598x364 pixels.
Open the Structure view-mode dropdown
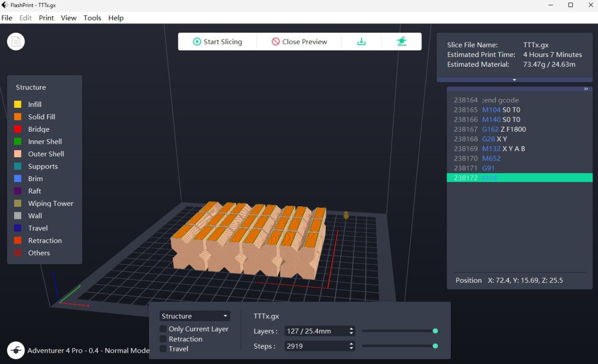[x=195, y=316]
